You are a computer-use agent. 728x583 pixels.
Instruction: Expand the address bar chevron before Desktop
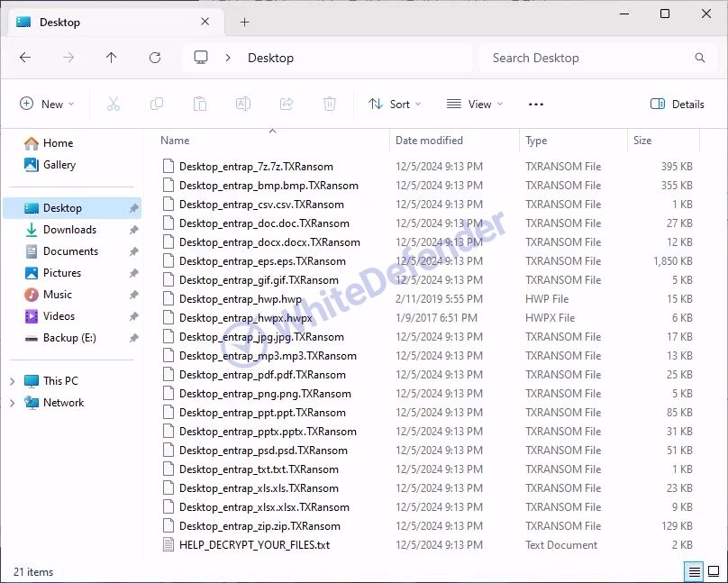coord(228,58)
